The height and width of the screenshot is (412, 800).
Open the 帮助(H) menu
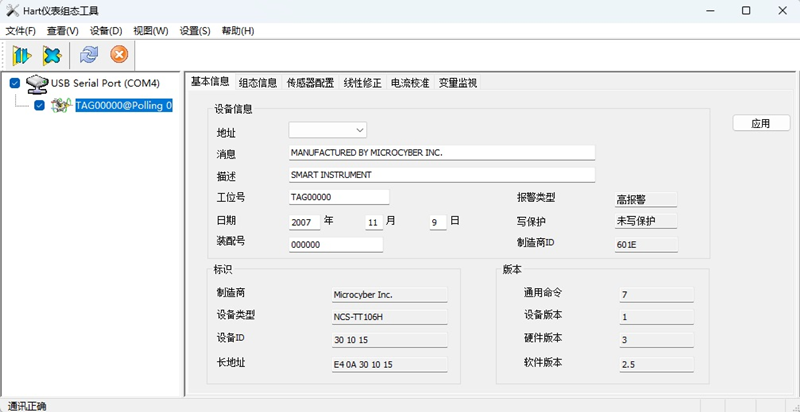238,31
